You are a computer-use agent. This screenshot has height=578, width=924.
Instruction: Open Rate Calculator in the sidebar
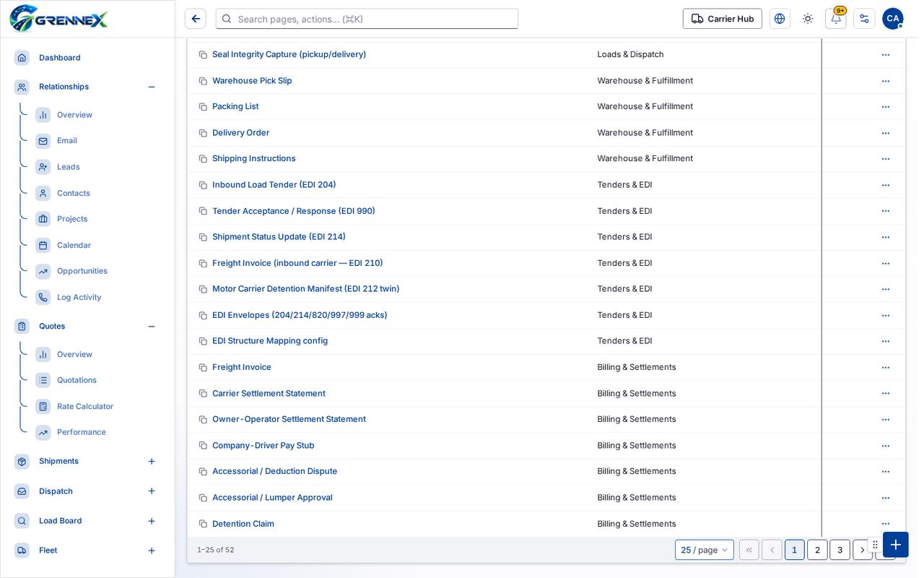click(x=85, y=406)
